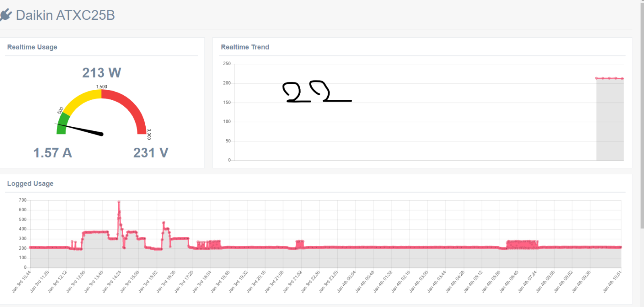Click the Jan 4th 10:51 time label

pyautogui.click(x=612, y=281)
